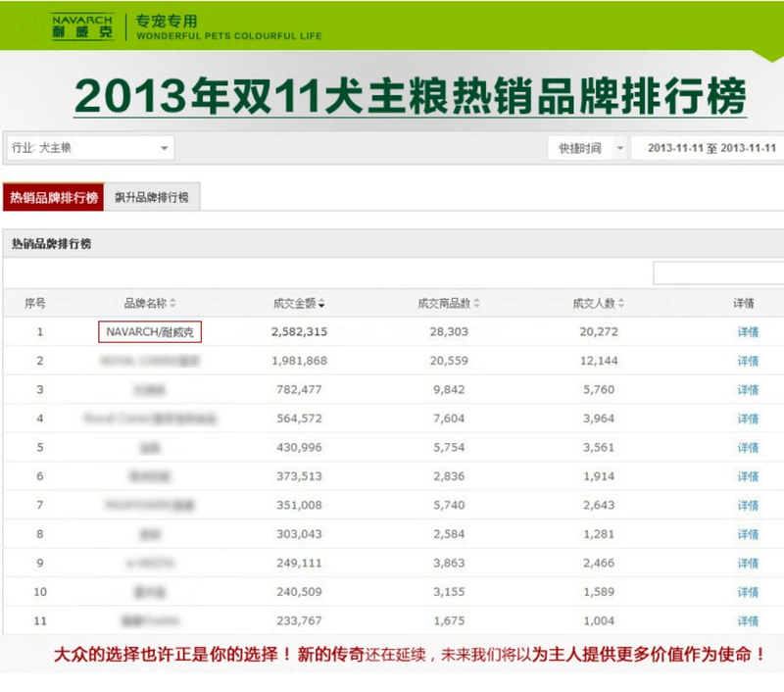Click the sequence number 11
The height and width of the screenshot is (692, 784).
click(x=40, y=621)
